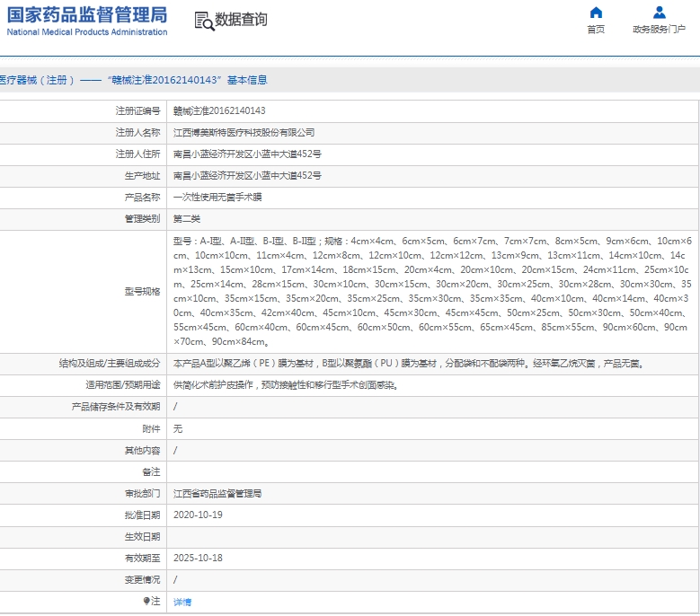This screenshot has width=700, height=616.
Task: Click the 数据查询 search document icon
Action: [x=204, y=21]
